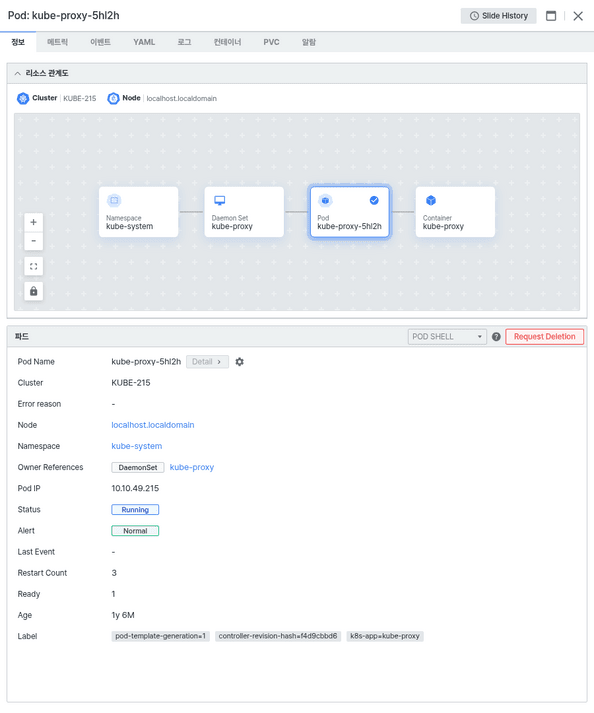Switch to the 메트릭 tab
This screenshot has height=713, width=594.
(57, 42)
